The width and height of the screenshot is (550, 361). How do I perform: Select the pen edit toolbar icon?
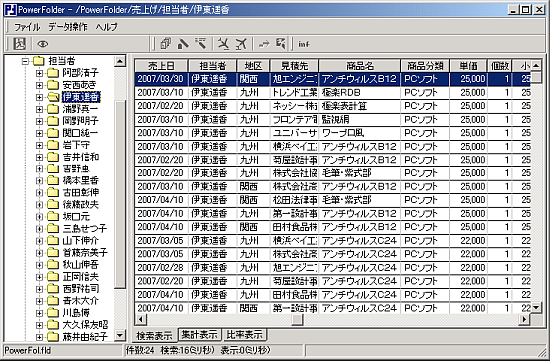183,44
